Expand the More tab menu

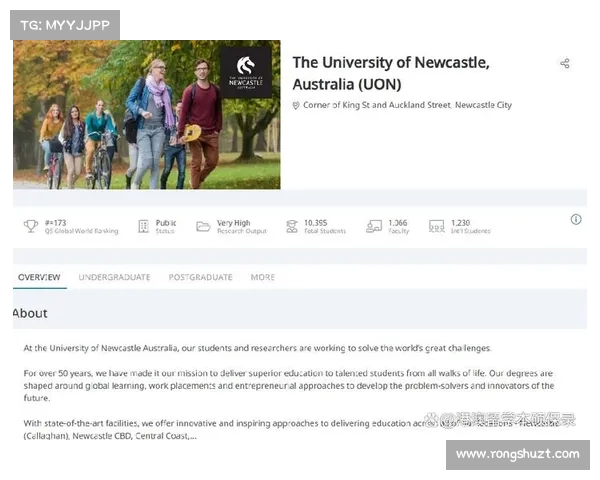tap(263, 277)
